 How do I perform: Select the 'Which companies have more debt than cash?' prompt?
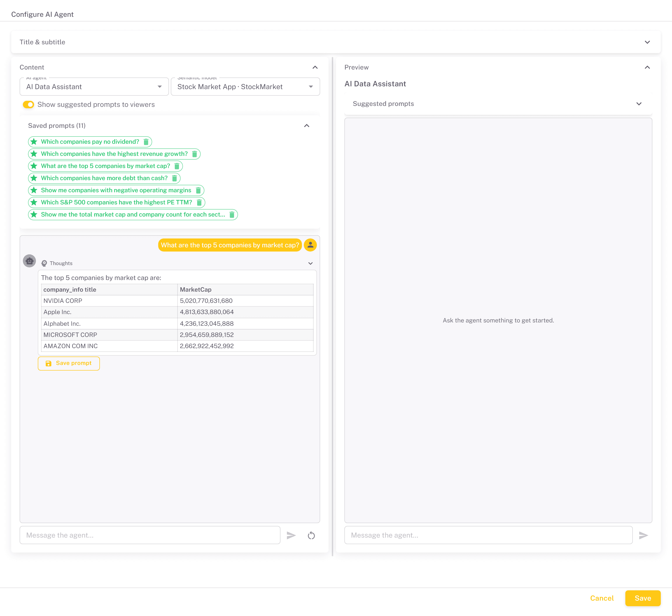point(104,178)
